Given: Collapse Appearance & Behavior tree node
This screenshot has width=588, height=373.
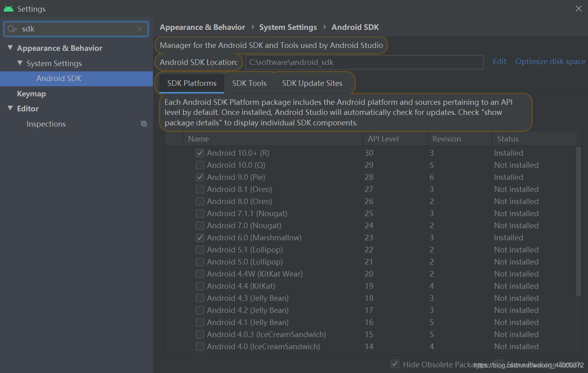Looking at the screenshot, I should point(10,48).
